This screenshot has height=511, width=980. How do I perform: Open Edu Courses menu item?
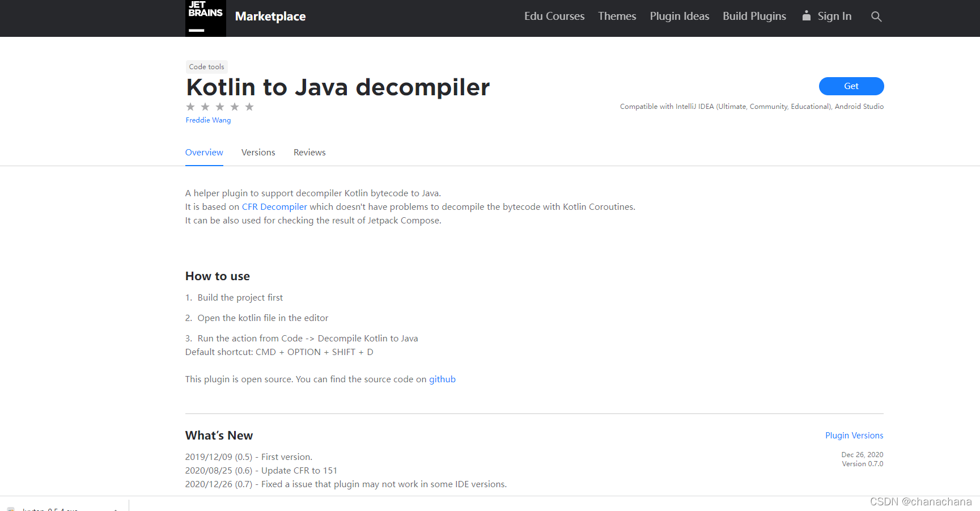(554, 16)
